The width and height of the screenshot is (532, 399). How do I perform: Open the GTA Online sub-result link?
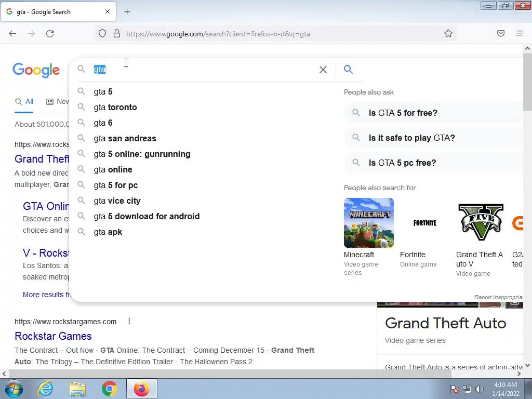(x=46, y=206)
